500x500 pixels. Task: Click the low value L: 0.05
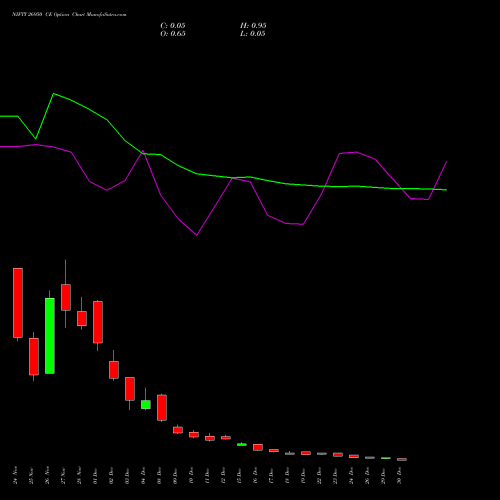coord(253,34)
